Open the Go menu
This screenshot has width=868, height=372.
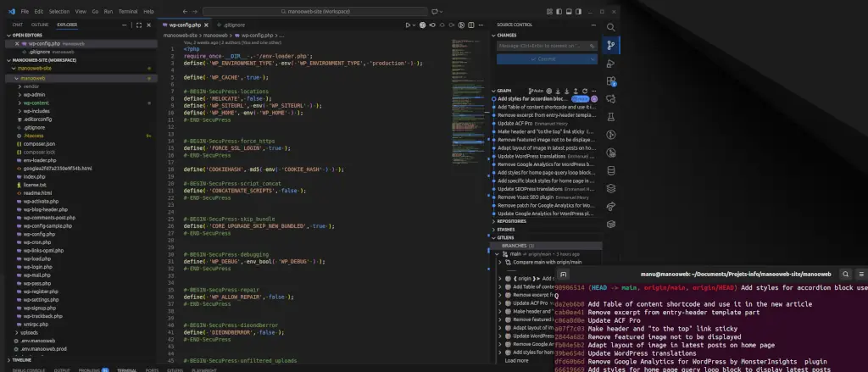coord(95,11)
